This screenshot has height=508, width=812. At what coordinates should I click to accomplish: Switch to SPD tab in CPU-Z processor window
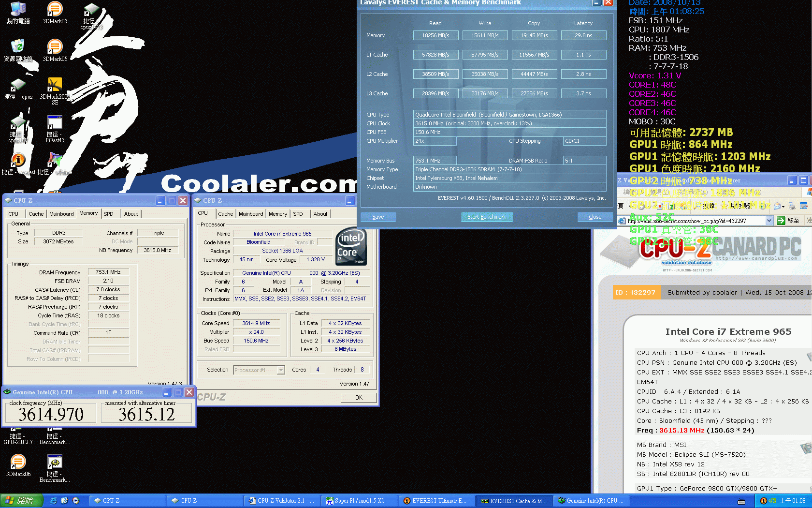[x=298, y=214]
